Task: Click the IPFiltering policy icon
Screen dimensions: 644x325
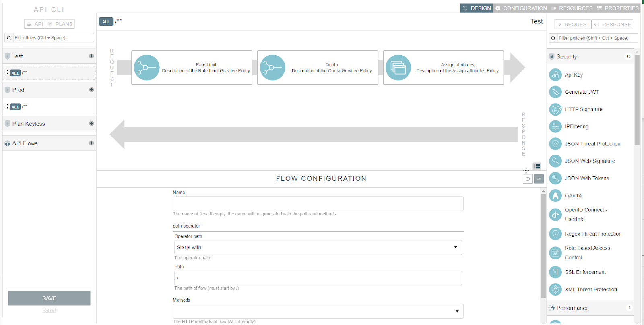Action: 555,126
